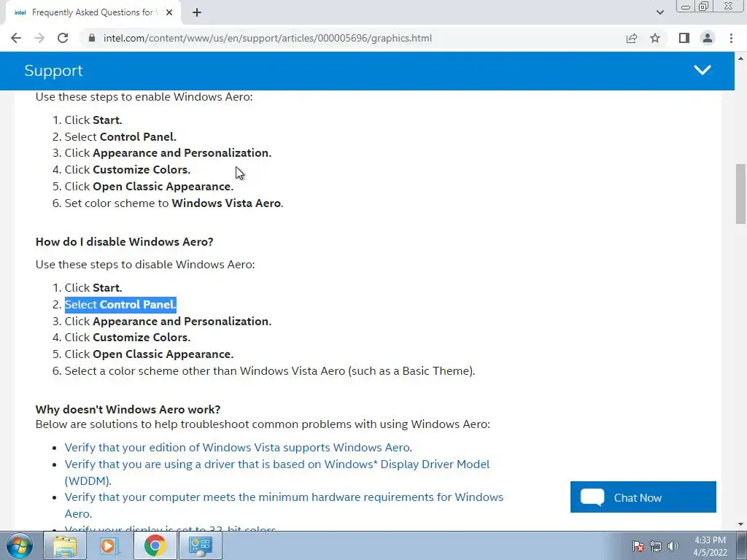Click the 'How do I disable Windows Aero?' heading
The image size is (747, 560).
click(124, 241)
